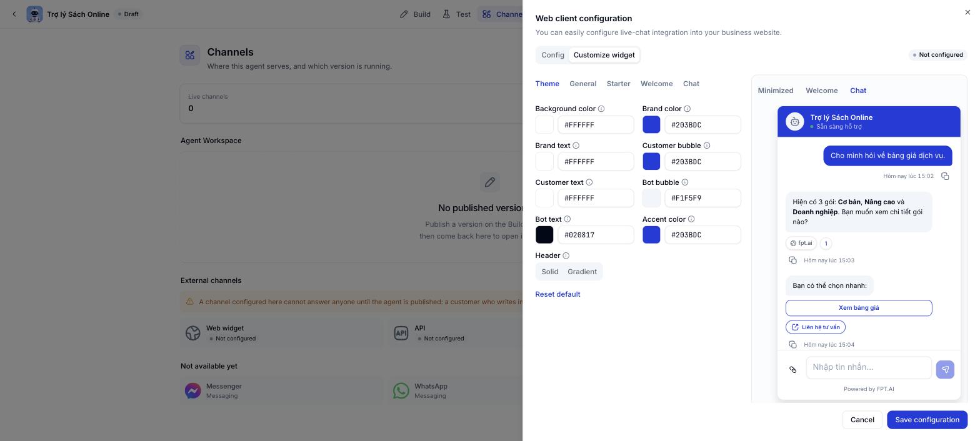The image size is (980, 441).
Task: Show the Welcome preview tab
Action: [822, 91]
